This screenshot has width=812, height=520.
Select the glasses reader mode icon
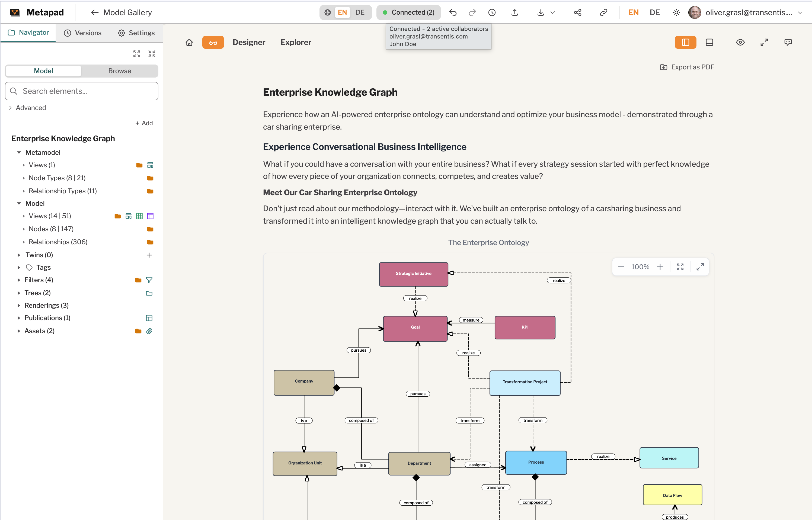click(213, 42)
